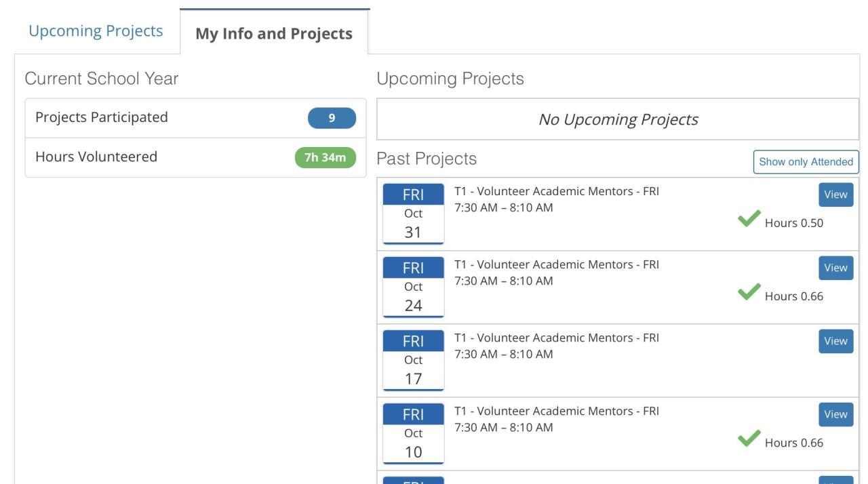The height and width of the screenshot is (484, 868).
Task: Click the Oct 10 calendar date icon
Action: pos(413,433)
